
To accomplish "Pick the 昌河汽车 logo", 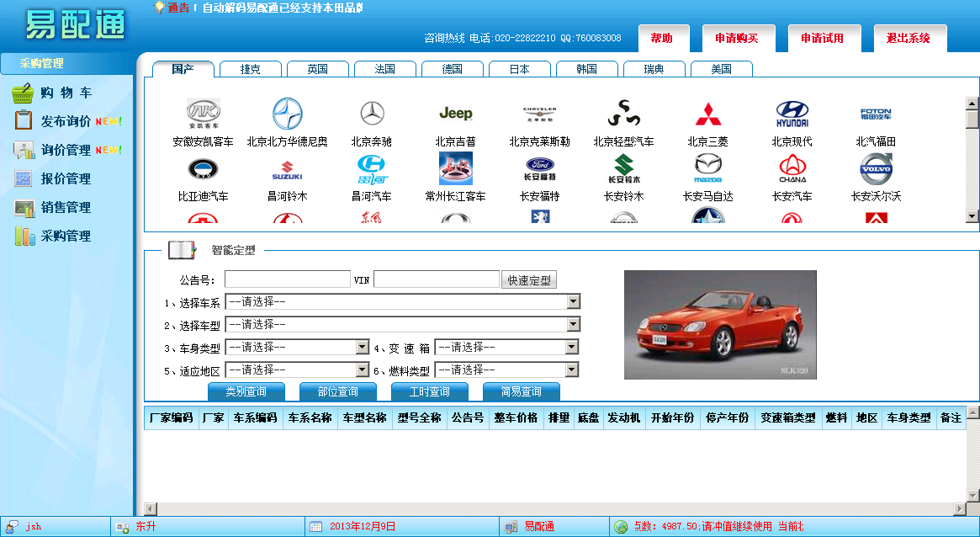I will [x=372, y=169].
